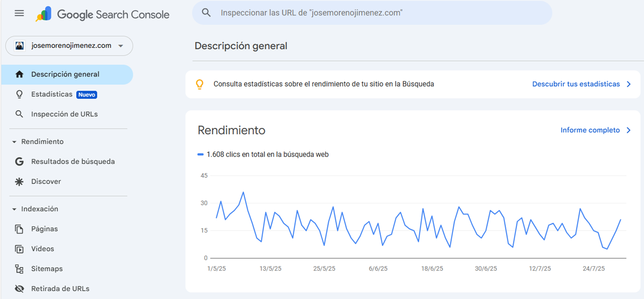Collapse the Indexación sidebar section
Screen dimensions: 644x299
(14, 209)
